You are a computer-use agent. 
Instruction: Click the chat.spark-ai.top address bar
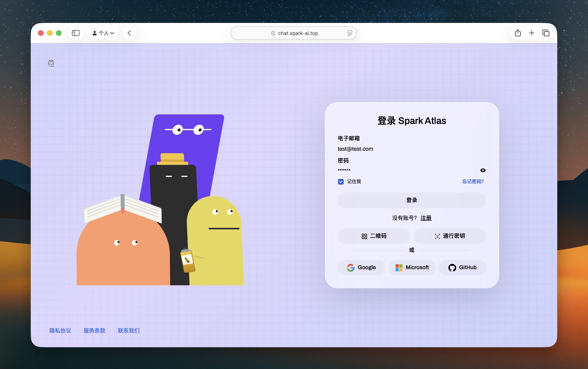point(294,33)
